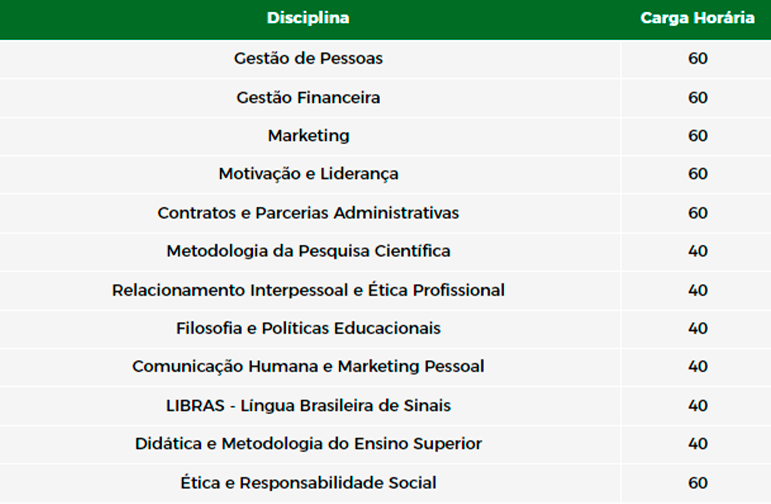Click the hours cell for LIBRAS

coord(698,406)
